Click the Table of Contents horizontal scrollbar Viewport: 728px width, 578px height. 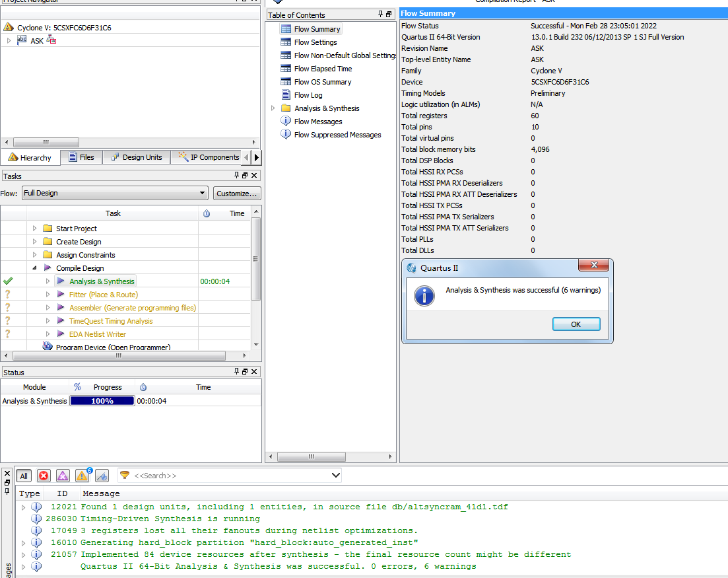click(x=311, y=456)
